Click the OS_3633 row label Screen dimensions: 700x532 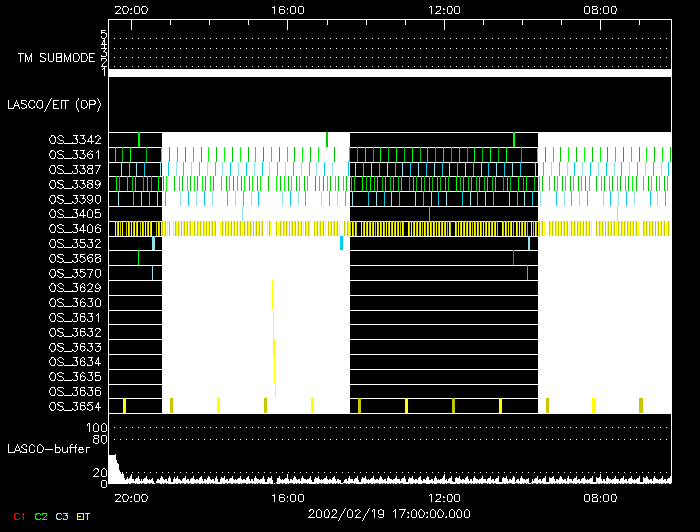pyautogui.click(x=74, y=347)
